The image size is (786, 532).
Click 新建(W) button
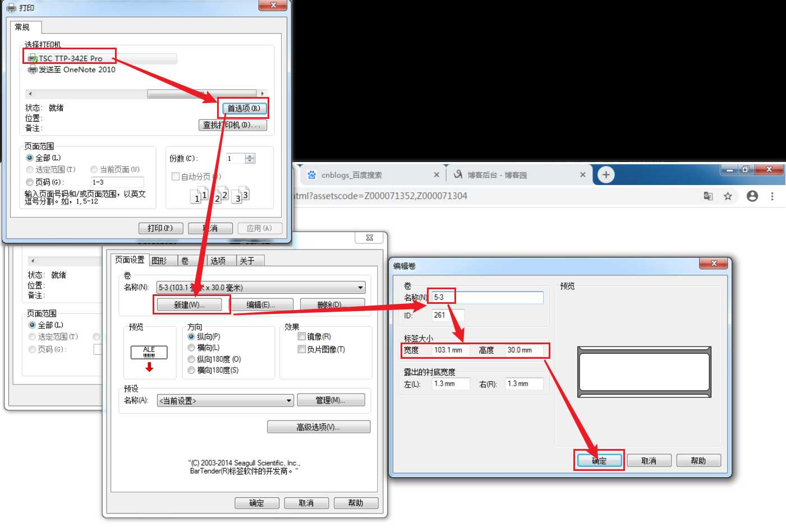[190, 305]
